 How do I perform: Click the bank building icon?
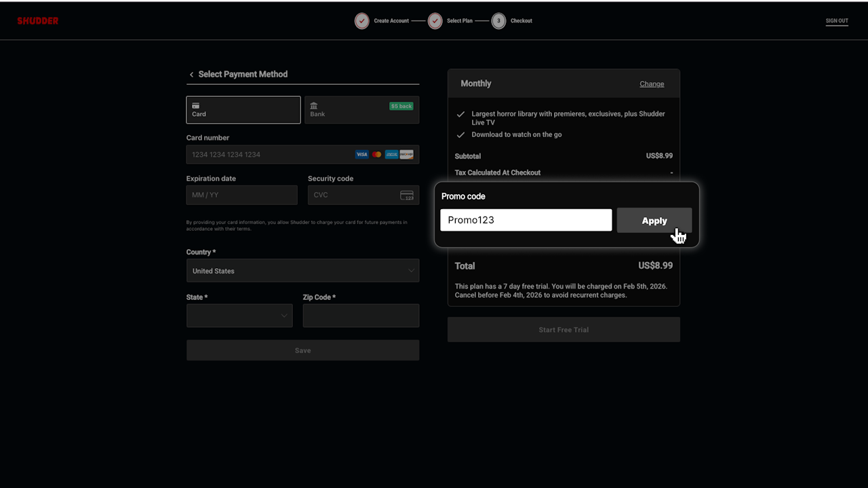[x=313, y=107]
